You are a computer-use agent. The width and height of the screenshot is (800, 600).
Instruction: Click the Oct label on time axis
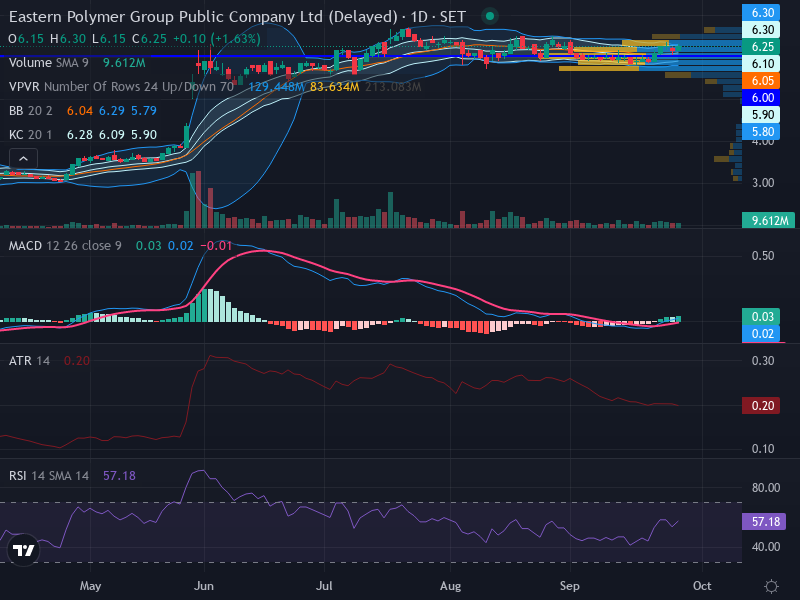tap(702, 586)
